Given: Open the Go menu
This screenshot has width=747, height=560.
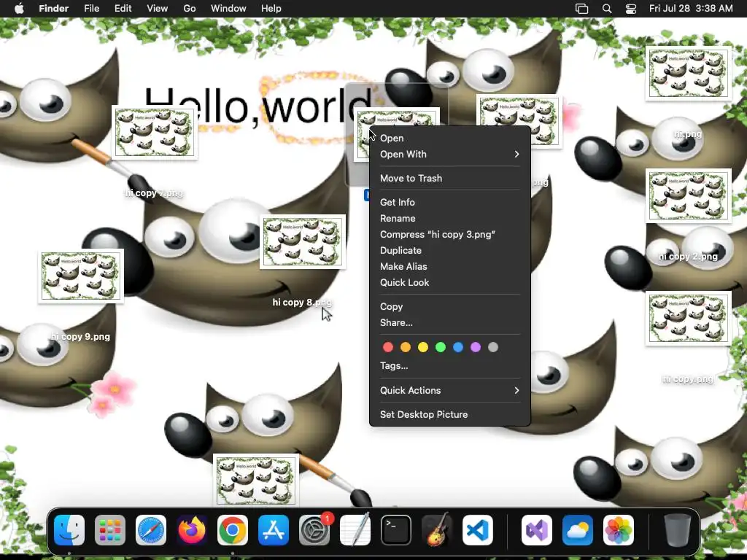Looking at the screenshot, I should click(190, 8).
